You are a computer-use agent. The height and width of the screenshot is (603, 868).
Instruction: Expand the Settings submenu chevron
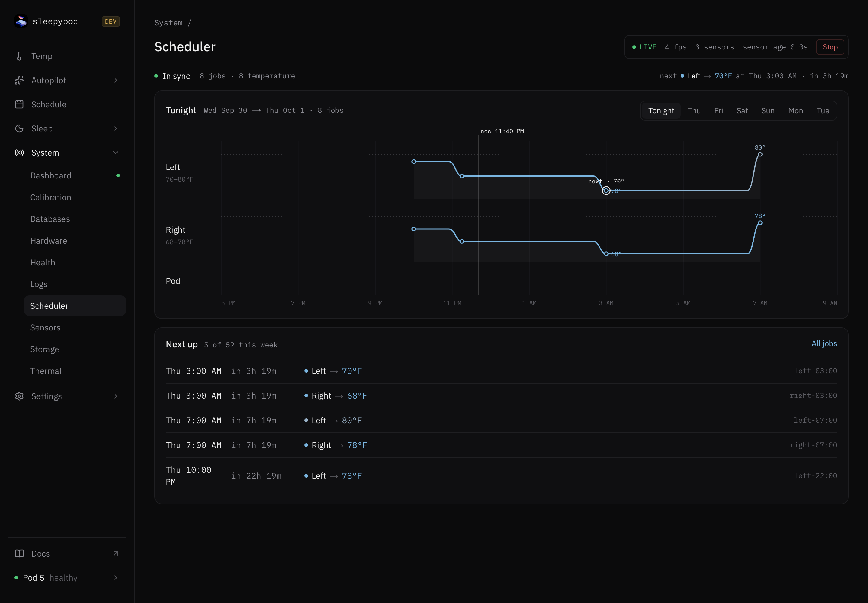coord(115,396)
